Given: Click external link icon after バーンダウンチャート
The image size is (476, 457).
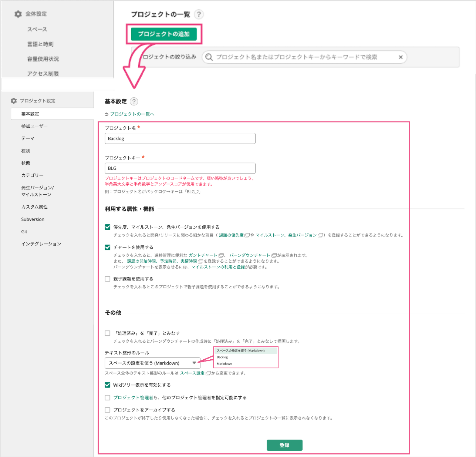Looking at the screenshot, I should pos(274,255).
